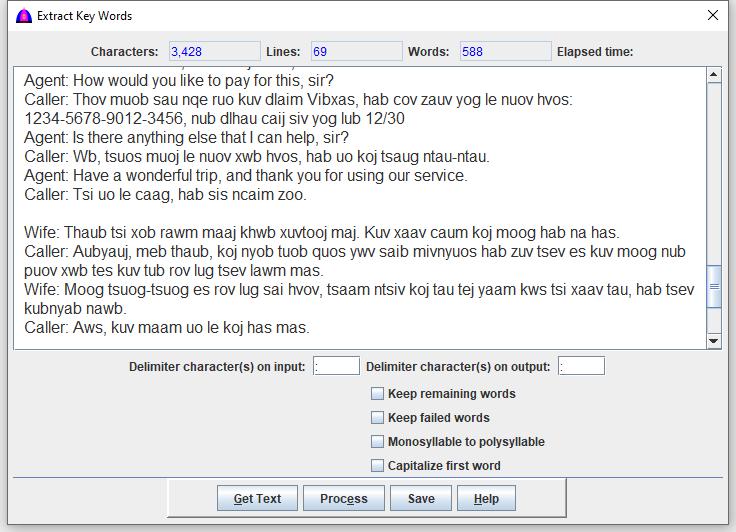Open Help via the Help button
Screen dimensions: 736x532
click(x=486, y=499)
